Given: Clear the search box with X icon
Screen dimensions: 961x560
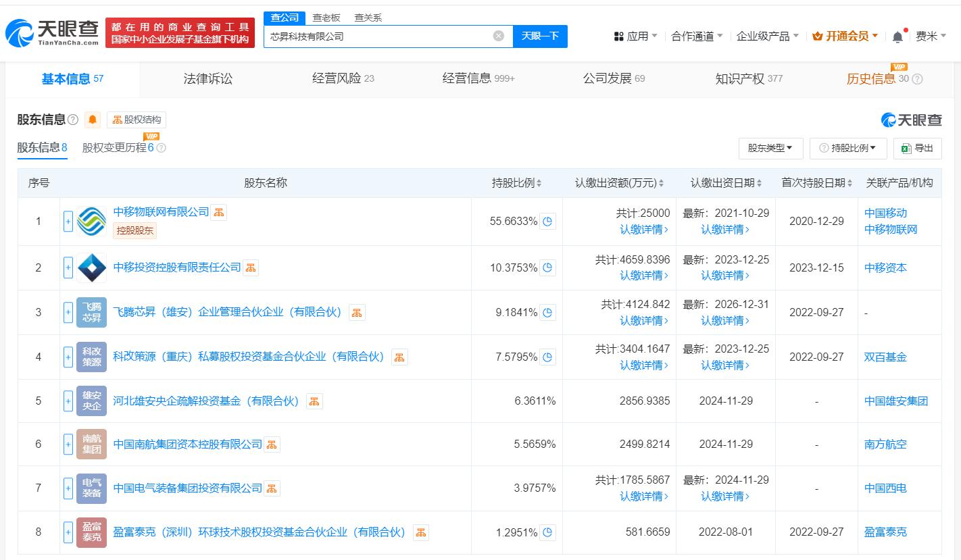Looking at the screenshot, I should (x=499, y=36).
